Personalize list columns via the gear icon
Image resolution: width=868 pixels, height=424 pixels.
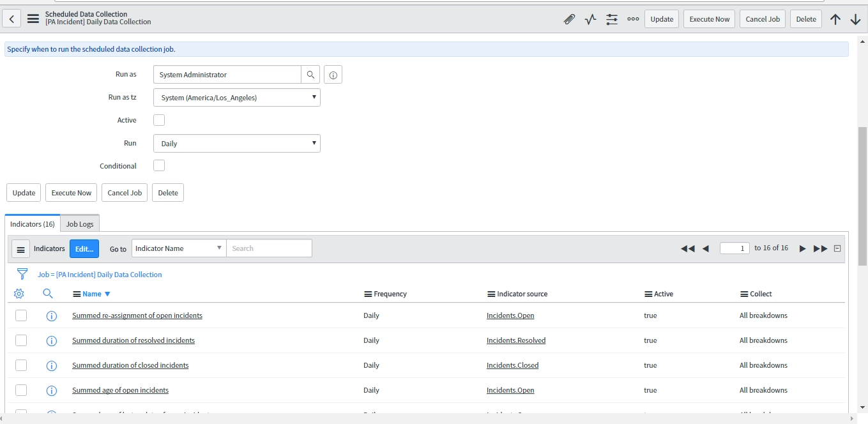[x=19, y=293]
